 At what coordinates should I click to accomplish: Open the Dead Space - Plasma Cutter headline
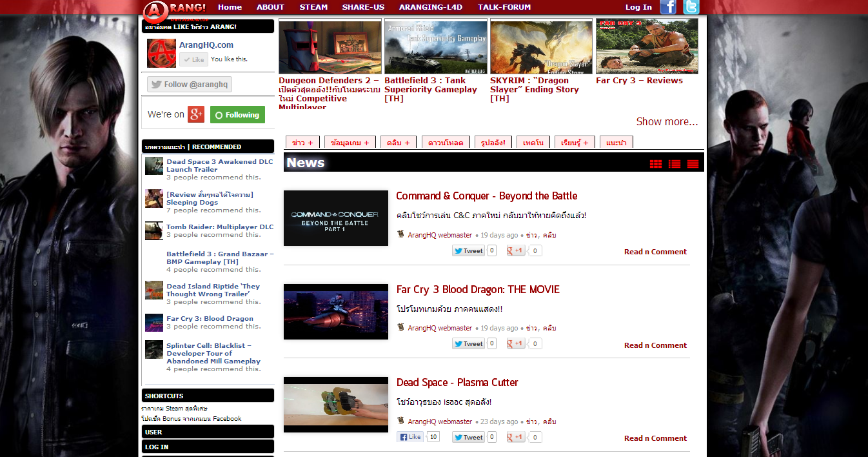(457, 382)
